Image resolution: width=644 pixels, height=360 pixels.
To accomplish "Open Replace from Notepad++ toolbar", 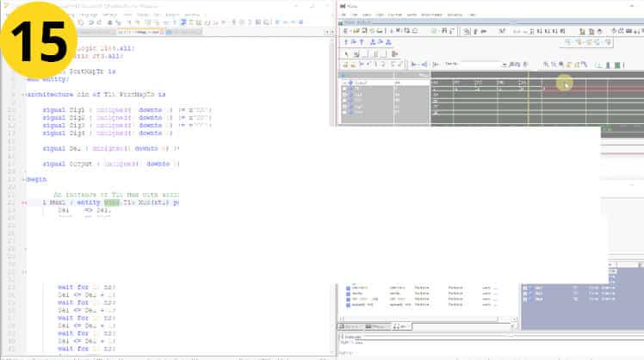I will pyautogui.click(x=117, y=22).
